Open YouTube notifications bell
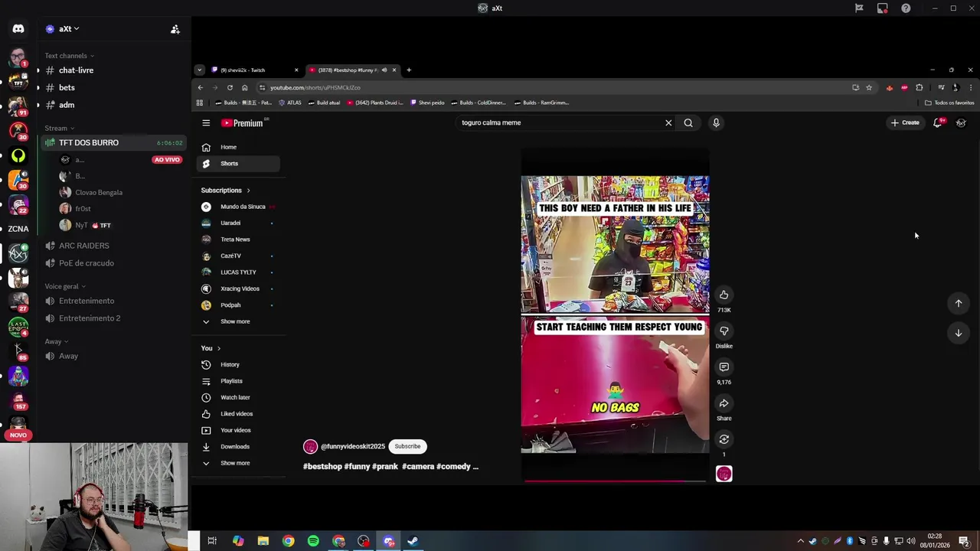The image size is (980, 551). [937, 122]
